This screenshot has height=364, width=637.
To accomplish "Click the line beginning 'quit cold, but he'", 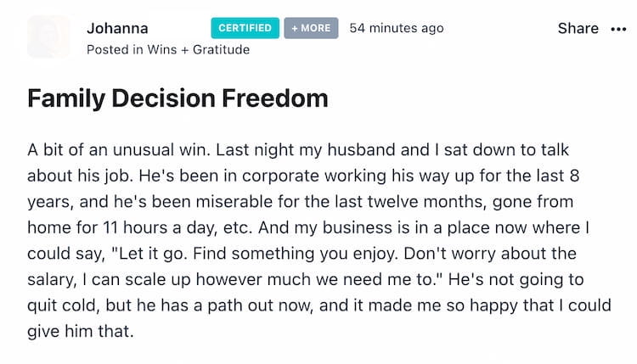I will point(318,305).
